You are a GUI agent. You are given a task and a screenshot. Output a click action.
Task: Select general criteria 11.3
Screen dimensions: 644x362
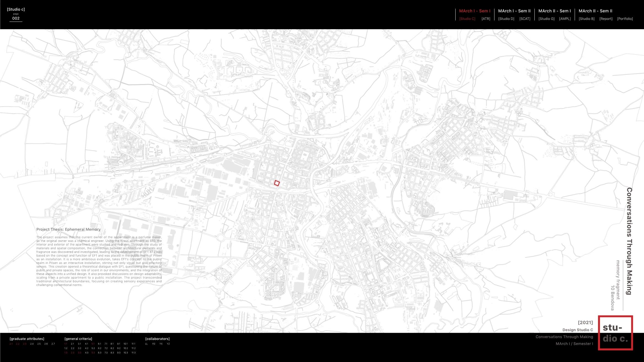(x=134, y=353)
